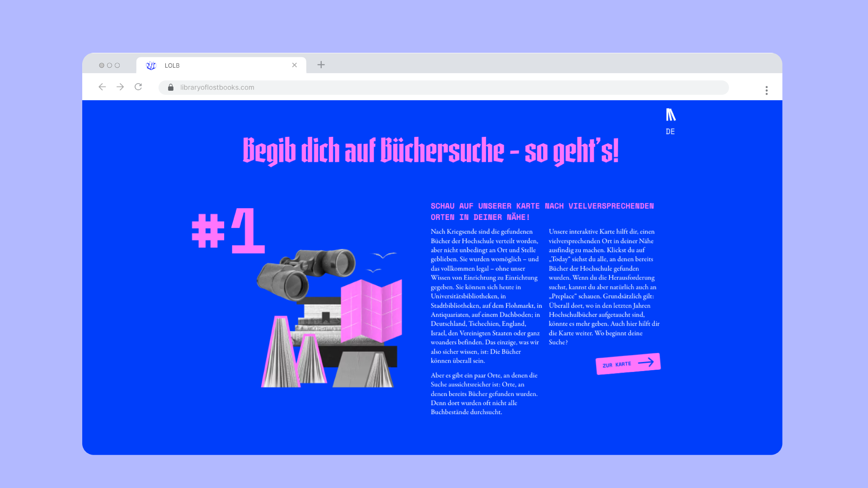The width and height of the screenshot is (868, 488).
Task: Click the large pink '#1' numeral
Action: pyautogui.click(x=229, y=230)
